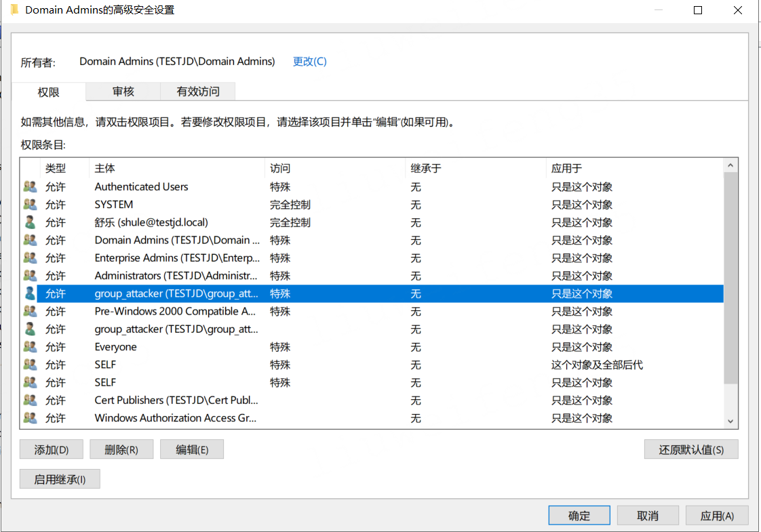Select the 舒乐 (shule@testjd.local) entry
This screenshot has height=532, width=761.
[x=372, y=222]
